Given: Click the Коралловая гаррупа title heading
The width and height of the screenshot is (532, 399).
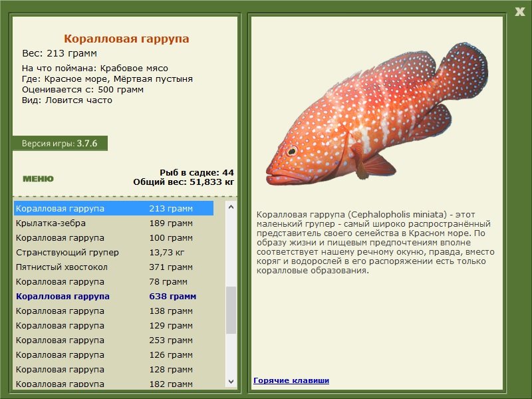Looking at the screenshot, I should (x=126, y=39).
